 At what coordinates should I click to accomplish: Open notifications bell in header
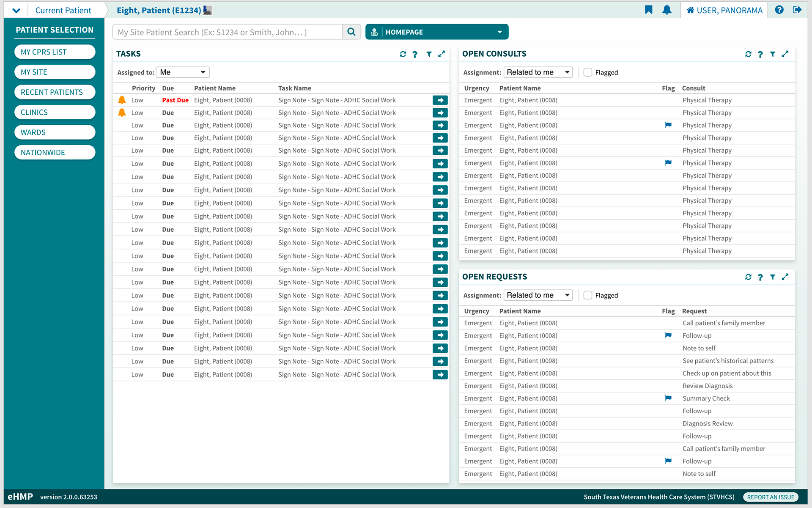[667, 10]
